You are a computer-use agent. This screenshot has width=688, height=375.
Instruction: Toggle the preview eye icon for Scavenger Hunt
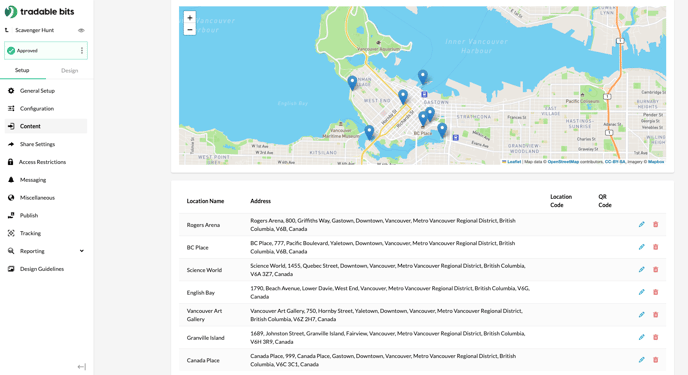pos(81,30)
